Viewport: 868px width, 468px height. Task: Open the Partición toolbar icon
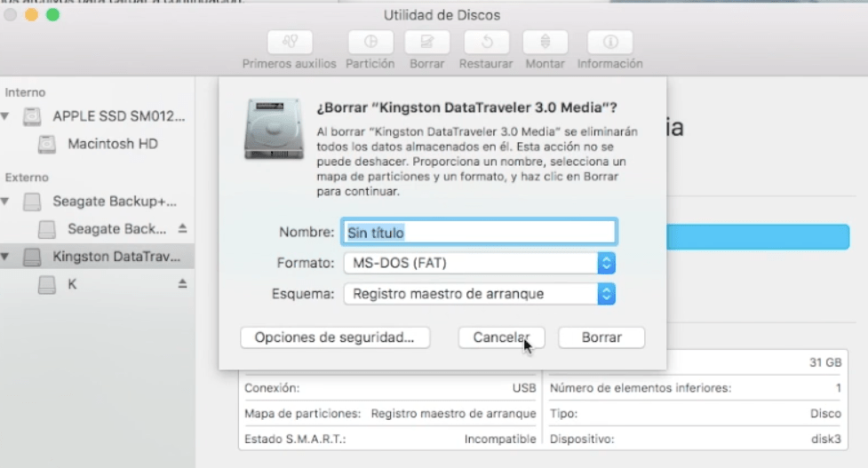(x=370, y=43)
